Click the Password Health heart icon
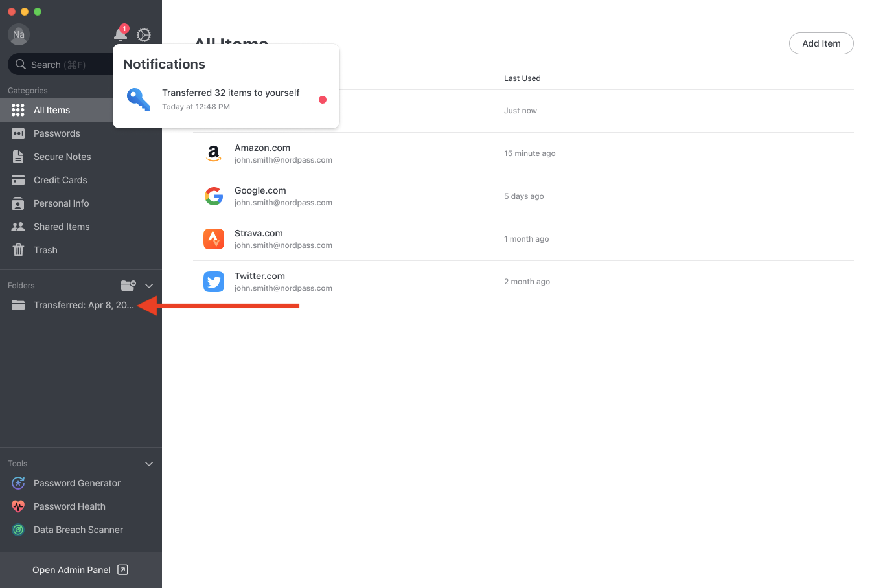The width and height of the screenshot is (885, 588). [18, 506]
